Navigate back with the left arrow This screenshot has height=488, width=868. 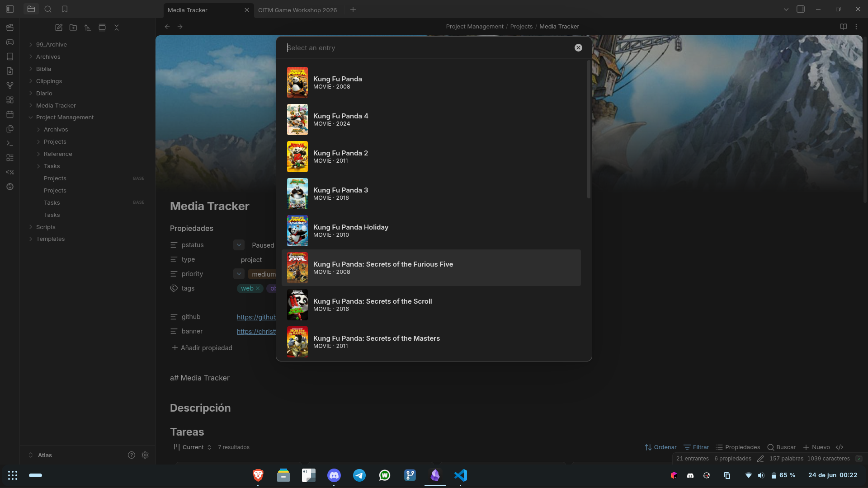point(167,27)
